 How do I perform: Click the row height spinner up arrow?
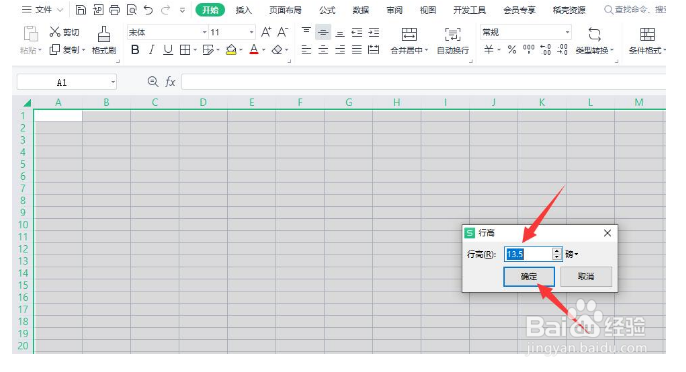[x=556, y=251]
